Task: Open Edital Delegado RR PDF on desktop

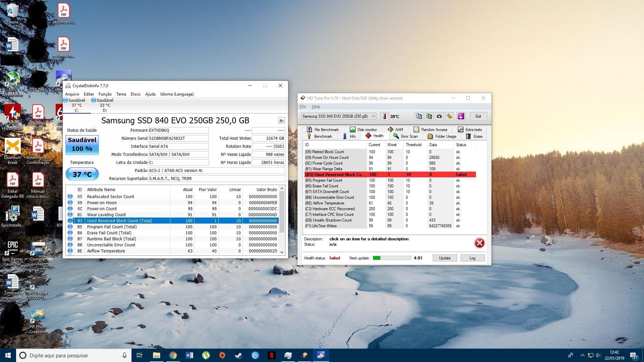Action: click(x=12, y=185)
